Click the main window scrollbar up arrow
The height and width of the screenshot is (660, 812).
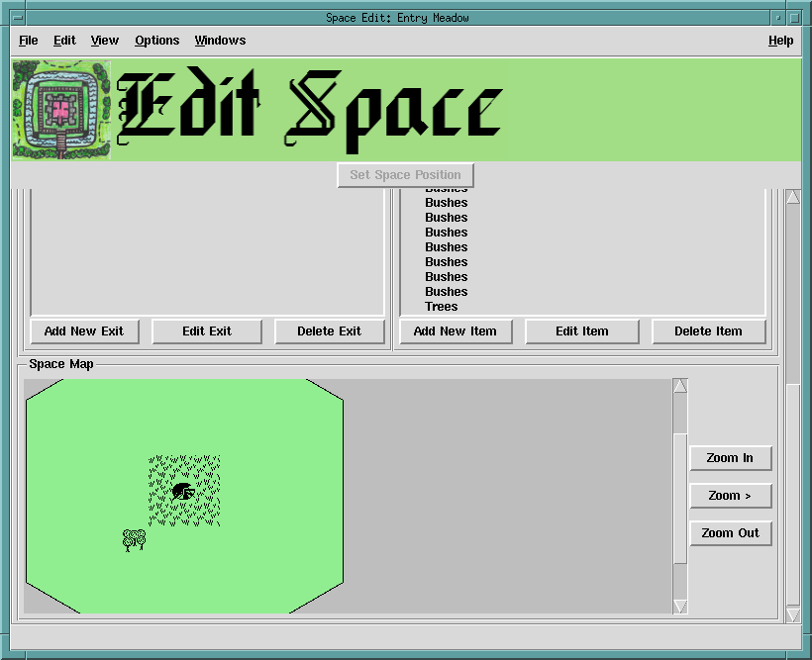coord(792,196)
